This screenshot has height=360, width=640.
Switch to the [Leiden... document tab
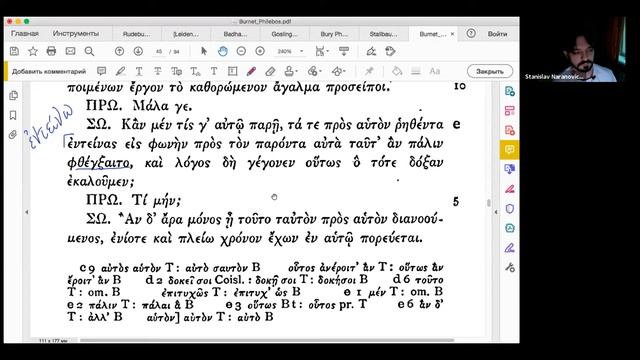pos(186,34)
